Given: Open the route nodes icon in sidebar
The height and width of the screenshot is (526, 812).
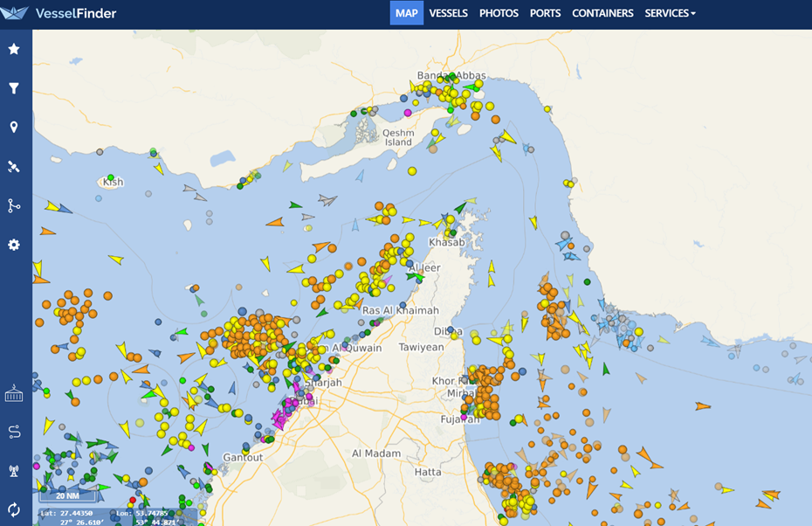Looking at the screenshot, I should [14, 206].
